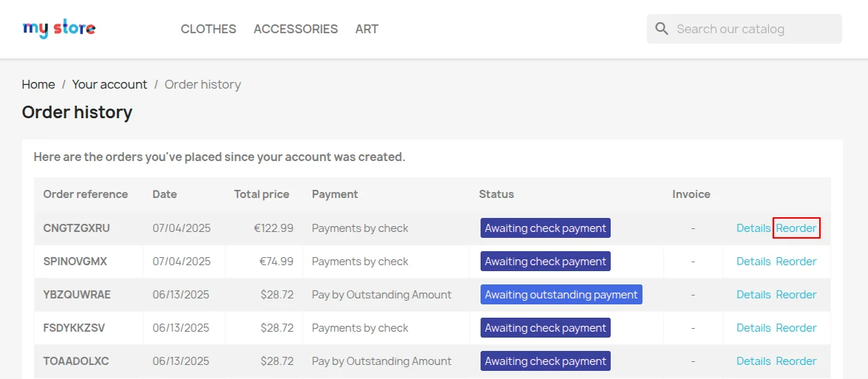Click the search magnifier icon

tap(662, 29)
